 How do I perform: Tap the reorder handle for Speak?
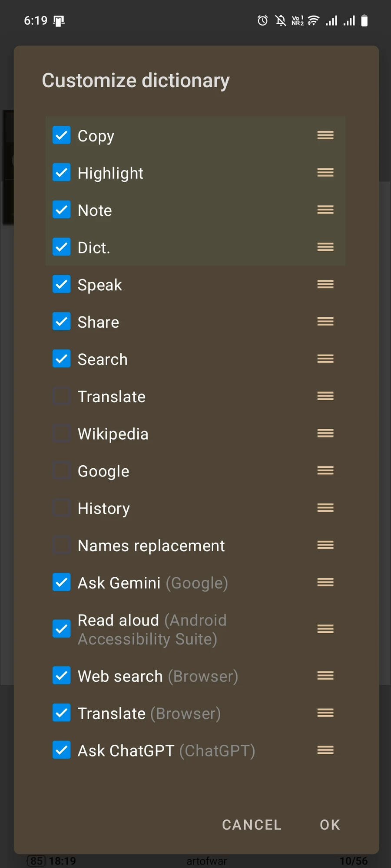coord(325,284)
